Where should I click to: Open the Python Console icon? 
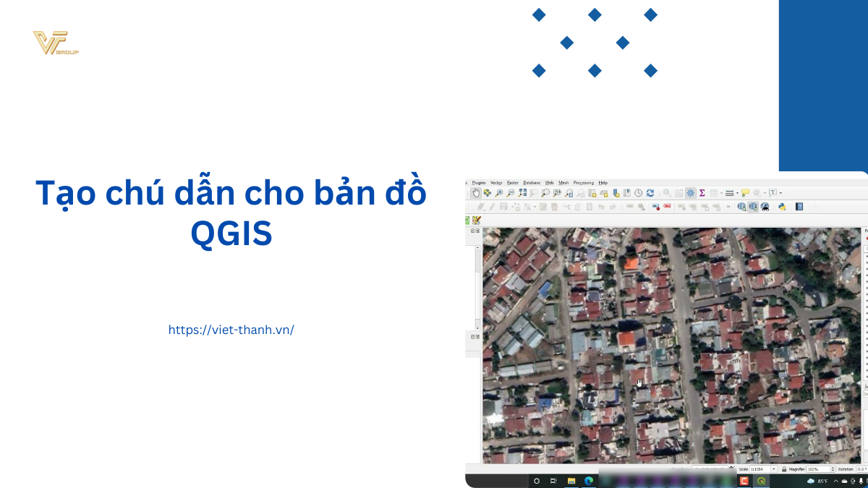[782, 207]
